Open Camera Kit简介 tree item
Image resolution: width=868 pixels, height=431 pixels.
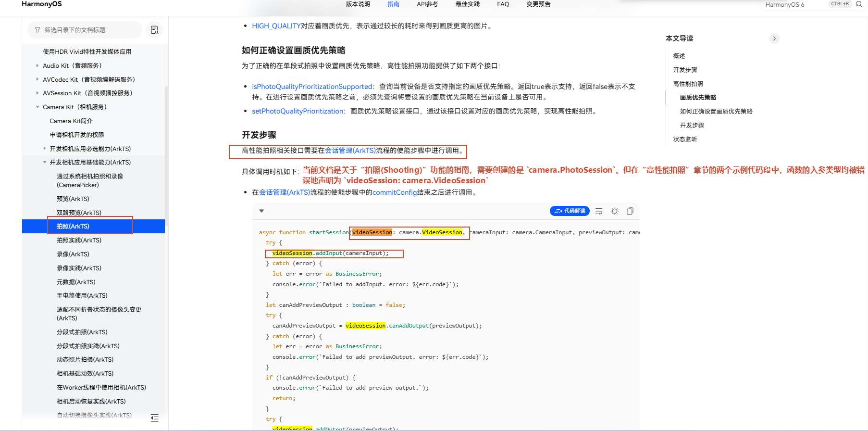click(x=71, y=121)
